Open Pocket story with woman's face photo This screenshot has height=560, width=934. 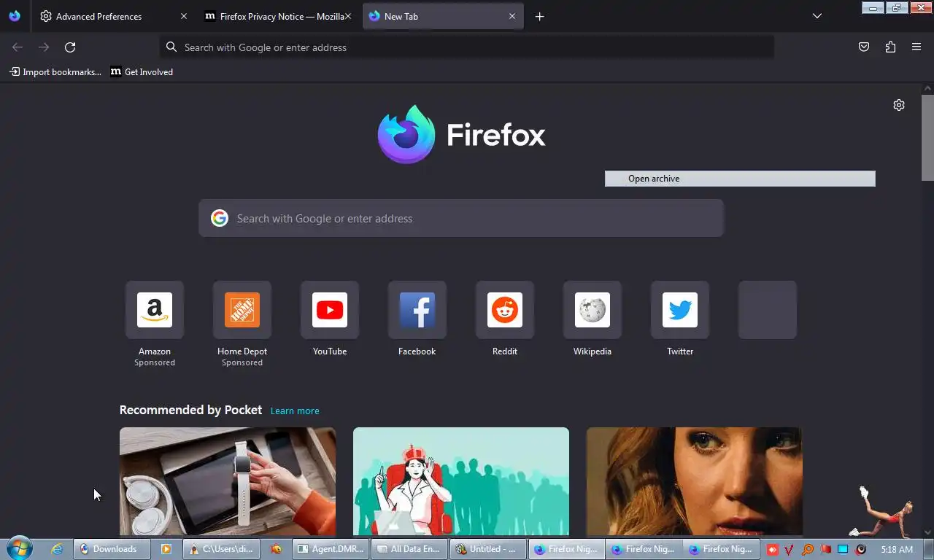tap(695, 481)
